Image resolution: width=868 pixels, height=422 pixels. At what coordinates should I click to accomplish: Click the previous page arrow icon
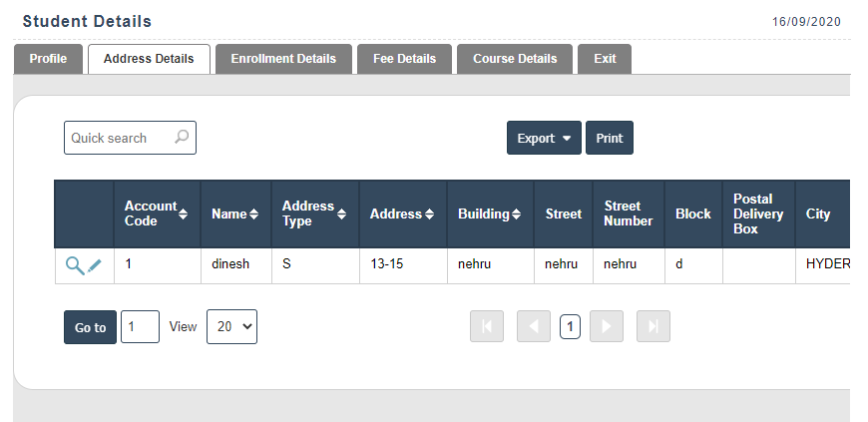click(x=534, y=327)
